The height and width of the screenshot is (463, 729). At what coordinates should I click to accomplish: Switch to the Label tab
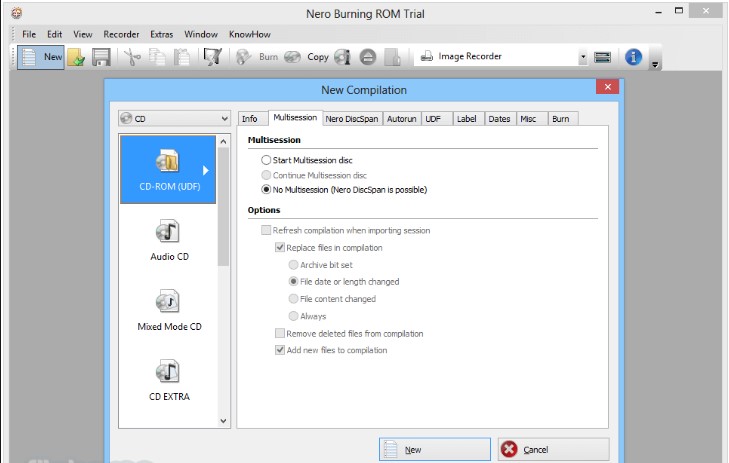coord(468,119)
